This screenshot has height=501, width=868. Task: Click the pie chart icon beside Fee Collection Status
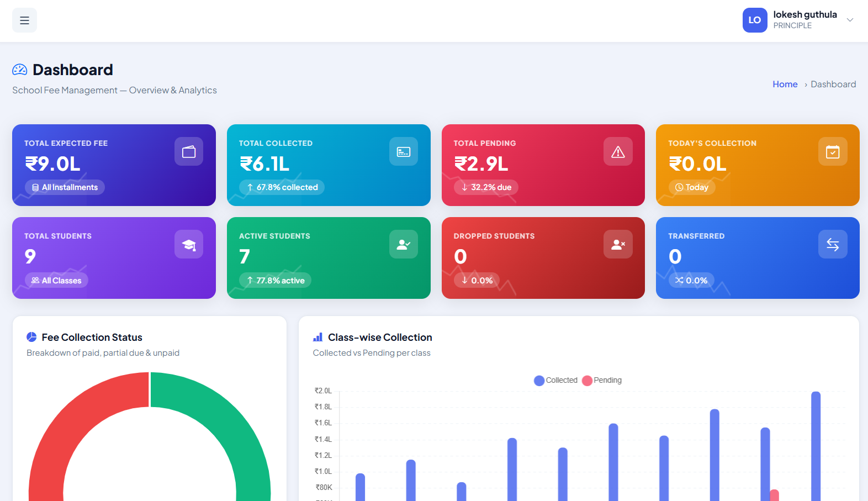tap(31, 337)
